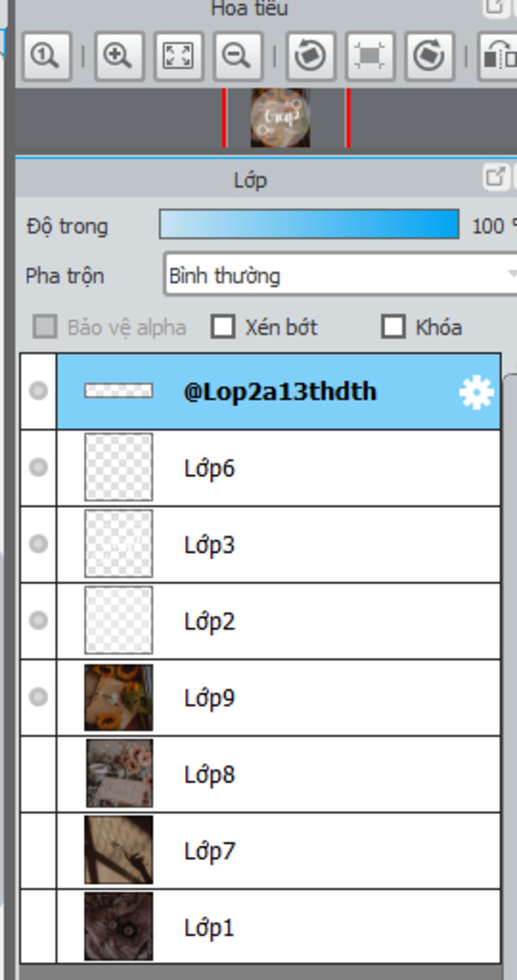
Task: Select the Lớp3 layer
Action: [279, 544]
